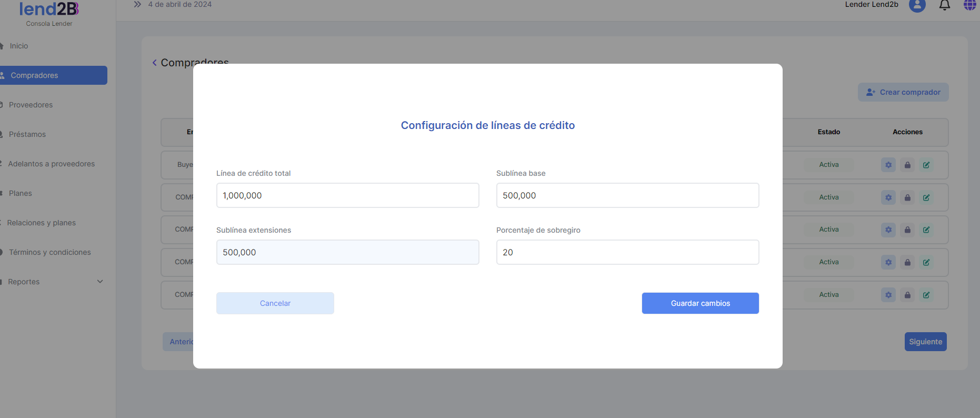This screenshot has width=980, height=418.
Task: Click the lock icon in second table row
Action: (x=907, y=197)
